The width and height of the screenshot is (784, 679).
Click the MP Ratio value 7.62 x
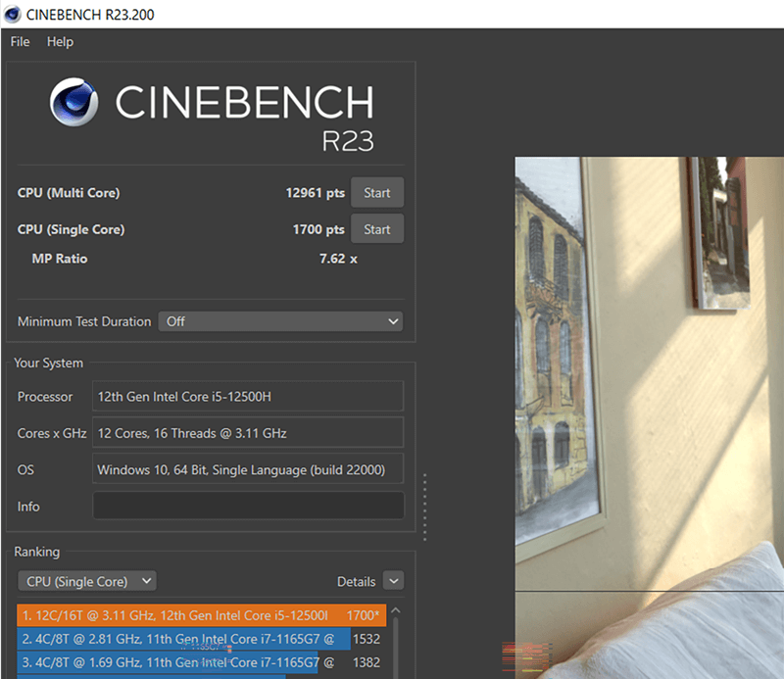pyautogui.click(x=338, y=259)
